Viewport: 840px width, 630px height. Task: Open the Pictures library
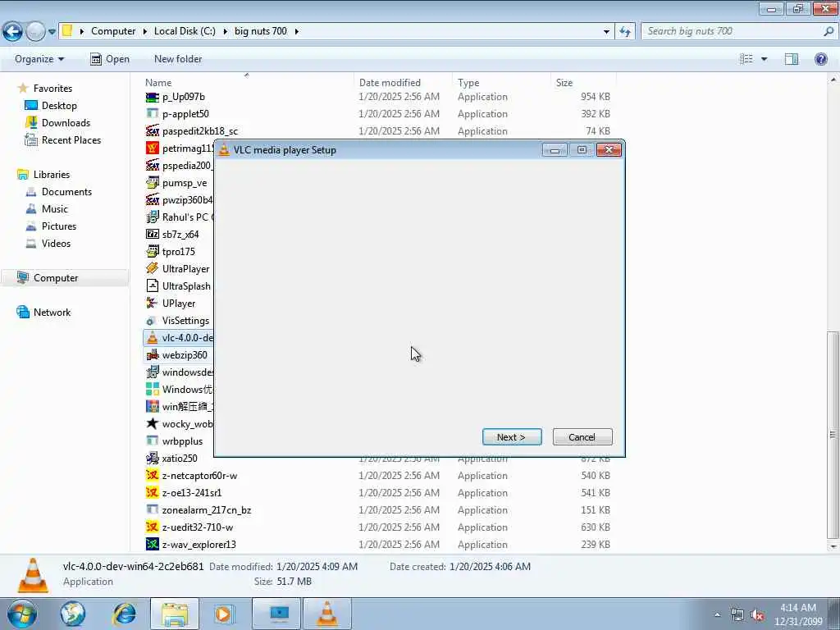click(x=59, y=226)
